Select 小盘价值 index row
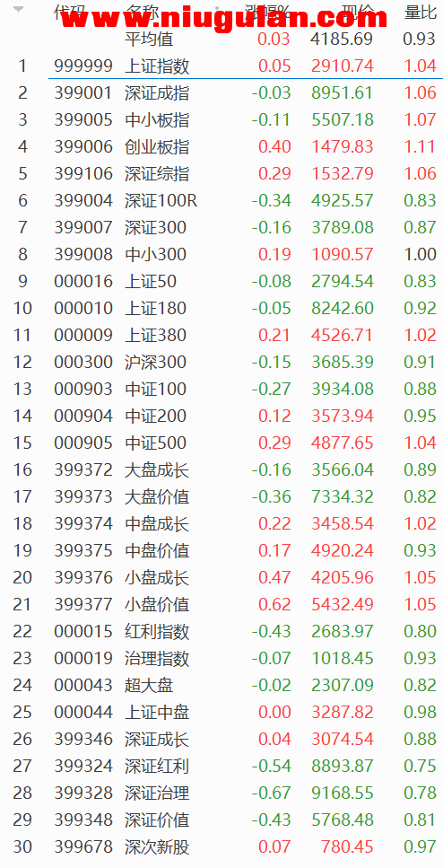Viewport: 443px width, 868px height. [221, 604]
